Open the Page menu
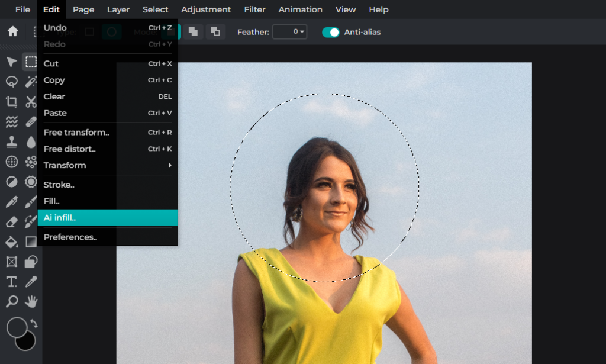This screenshot has width=606, height=364. (x=83, y=9)
